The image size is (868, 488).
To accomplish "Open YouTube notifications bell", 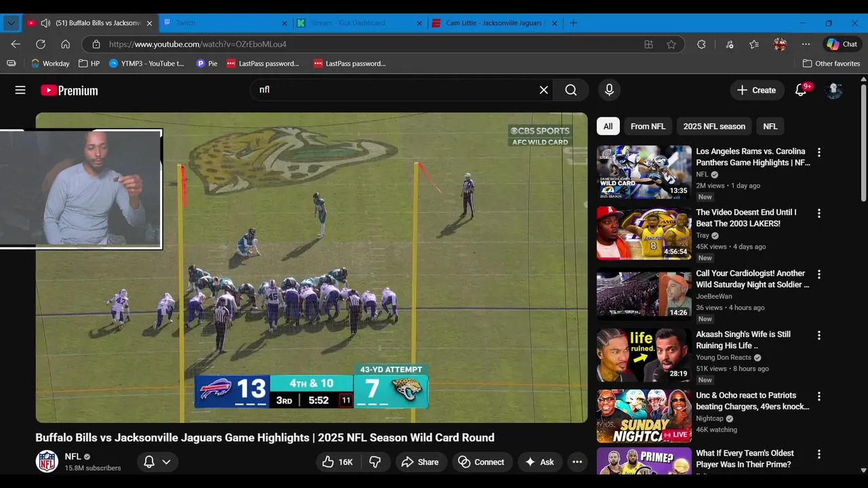I will 801,90.
